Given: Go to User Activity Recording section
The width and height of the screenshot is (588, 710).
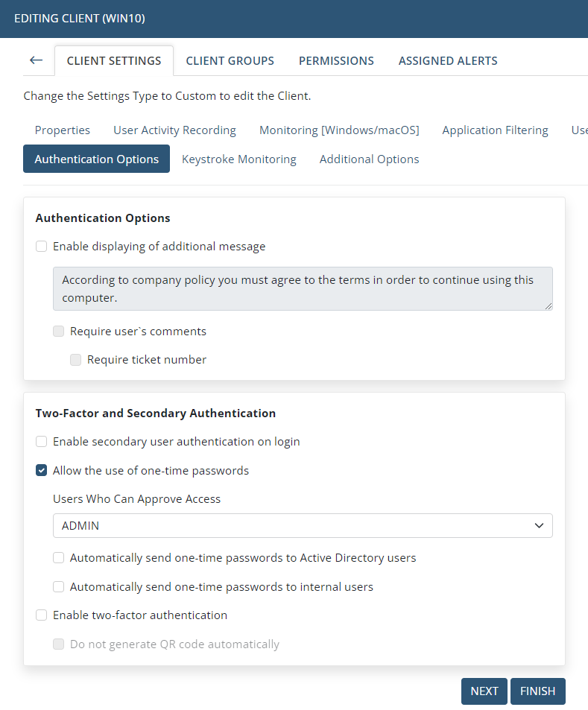Looking at the screenshot, I should point(174,130).
